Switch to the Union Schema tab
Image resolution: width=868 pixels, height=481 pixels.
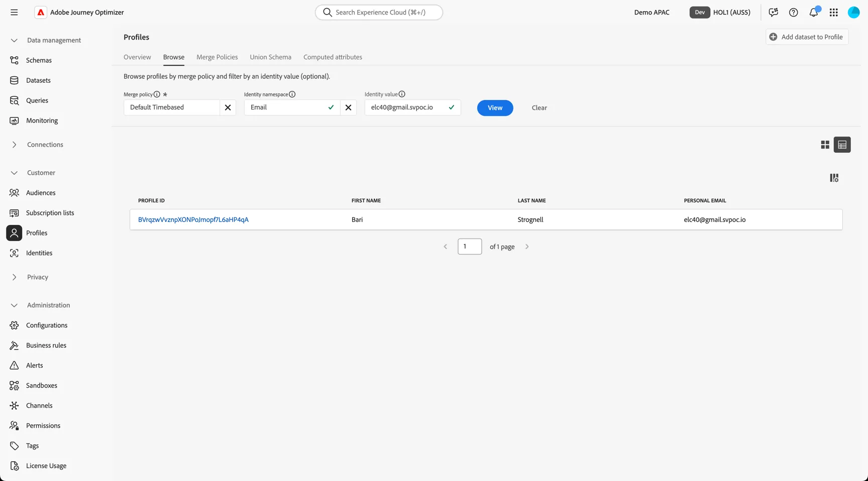pyautogui.click(x=271, y=57)
